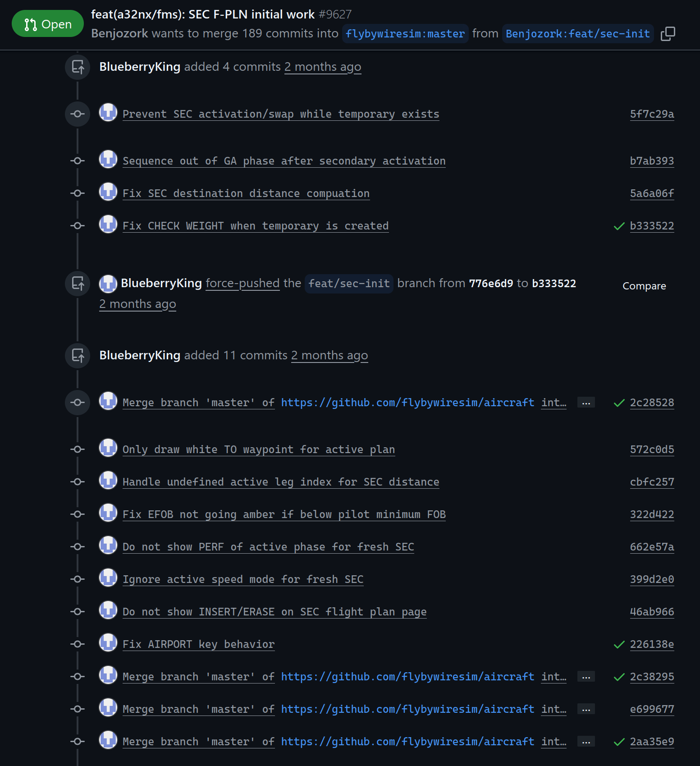Open 'Fix SEC destination distance compuation' commit
Image resolution: width=700 pixels, height=766 pixels.
point(246,194)
